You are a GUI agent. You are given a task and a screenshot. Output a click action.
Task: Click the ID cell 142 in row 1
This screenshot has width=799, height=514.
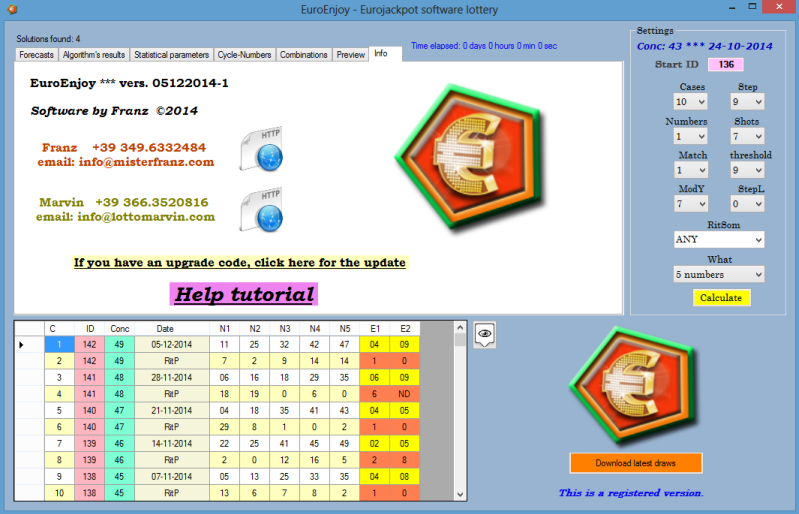click(x=90, y=345)
